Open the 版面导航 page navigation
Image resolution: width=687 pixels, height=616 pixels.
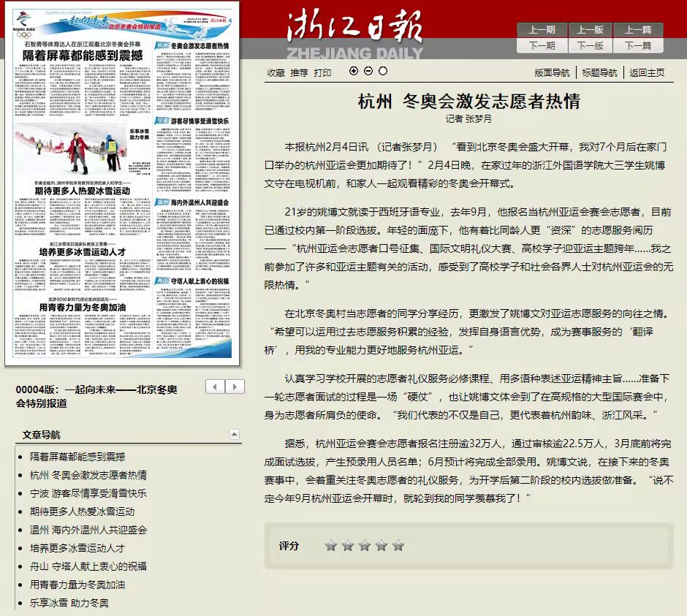pos(552,72)
